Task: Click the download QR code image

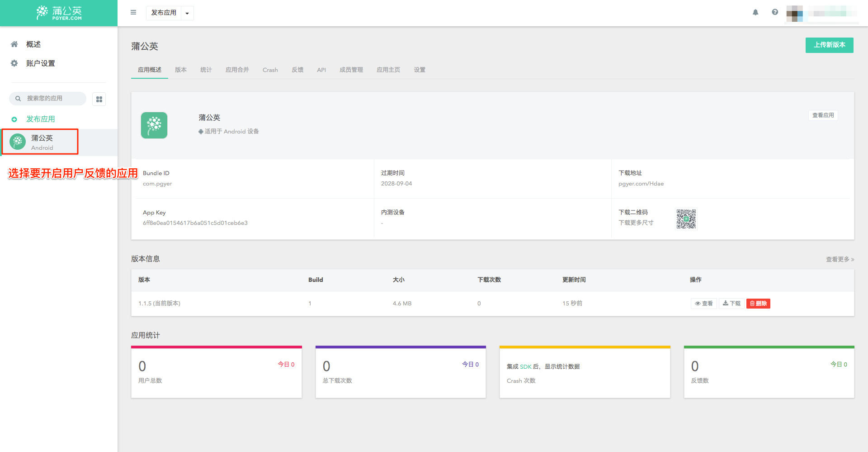Action: 686,219
